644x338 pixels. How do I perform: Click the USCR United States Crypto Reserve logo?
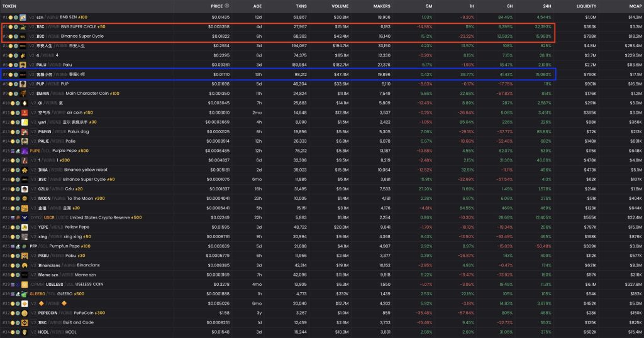click(x=25, y=217)
